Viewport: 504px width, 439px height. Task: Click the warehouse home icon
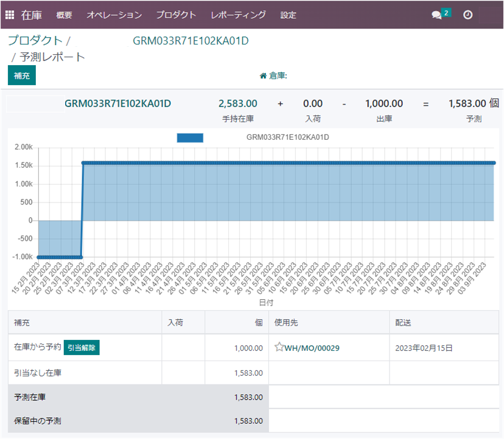tap(263, 76)
